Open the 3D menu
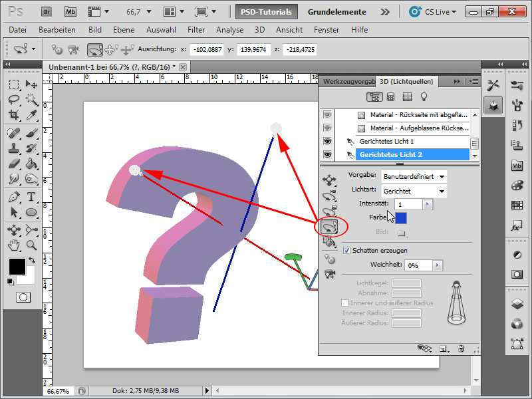Image resolution: width=532 pixels, height=399 pixels. coord(259,30)
